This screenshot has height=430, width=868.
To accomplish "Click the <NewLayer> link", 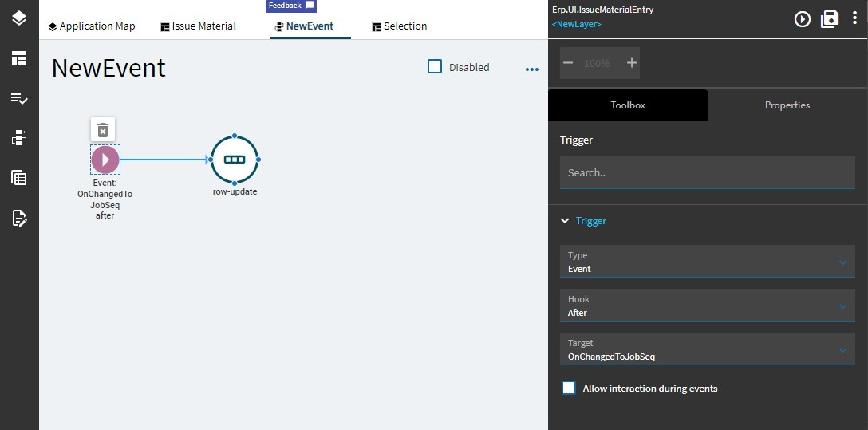I will point(576,25).
